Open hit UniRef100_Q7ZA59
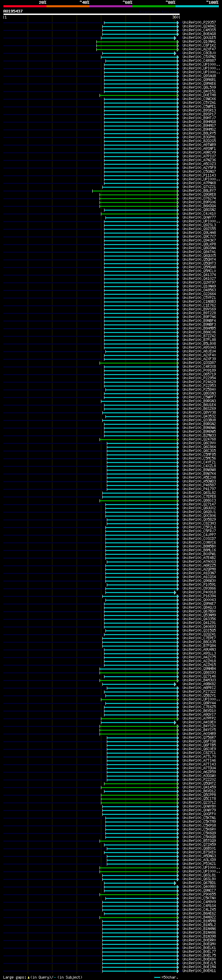 tap(199, 844)
